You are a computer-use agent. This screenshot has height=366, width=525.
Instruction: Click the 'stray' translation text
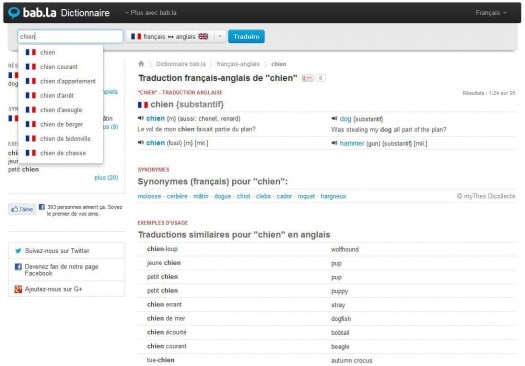[338, 305]
